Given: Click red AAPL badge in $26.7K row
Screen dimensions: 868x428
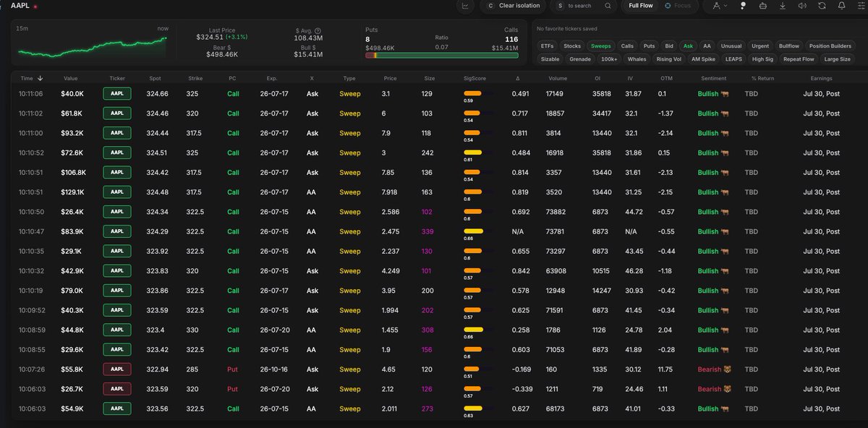Looking at the screenshot, I should (117, 389).
